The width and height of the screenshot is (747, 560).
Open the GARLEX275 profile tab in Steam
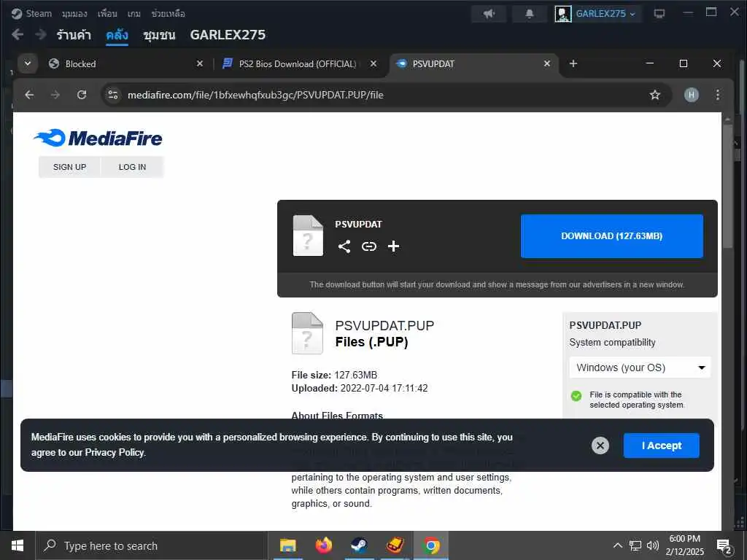tap(228, 35)
